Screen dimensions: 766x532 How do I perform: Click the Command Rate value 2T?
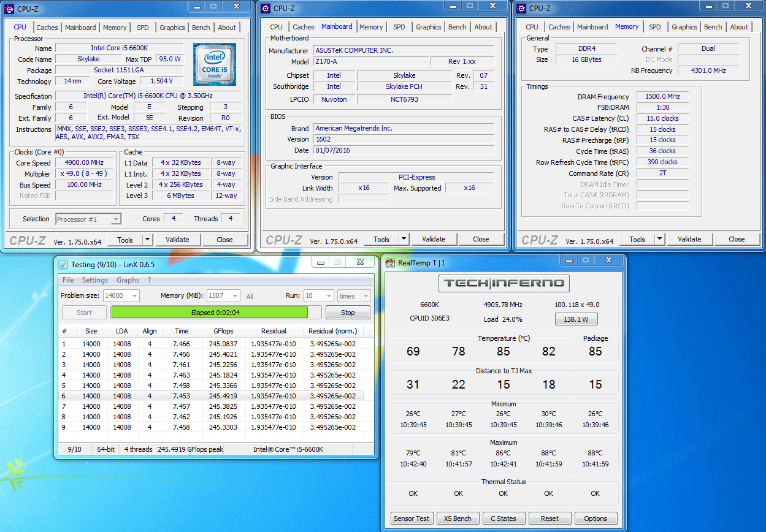pyautogui.click(x=662, y=173)
